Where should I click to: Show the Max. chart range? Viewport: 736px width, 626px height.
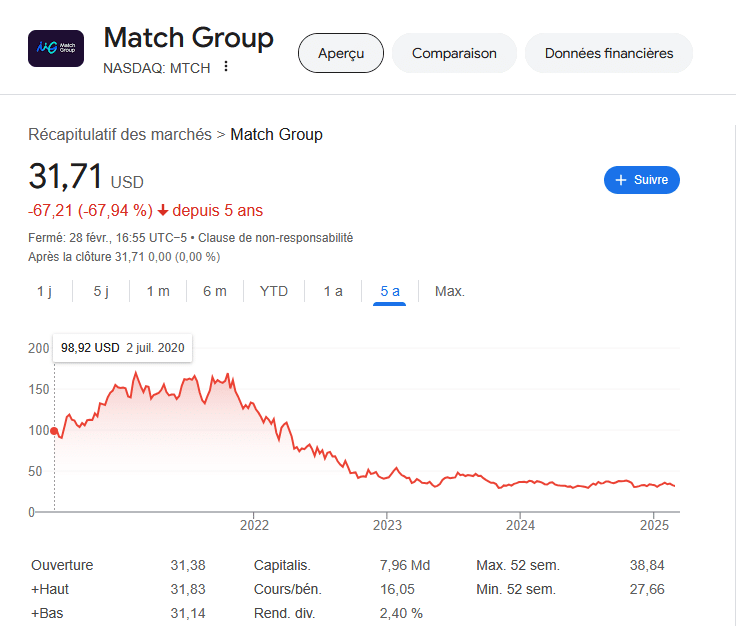coord(450,291)
